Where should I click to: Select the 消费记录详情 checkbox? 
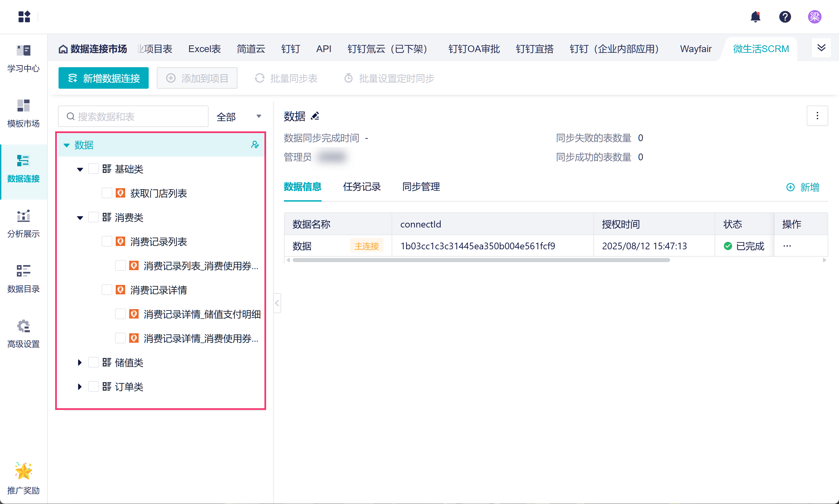(x=107, y=290)
